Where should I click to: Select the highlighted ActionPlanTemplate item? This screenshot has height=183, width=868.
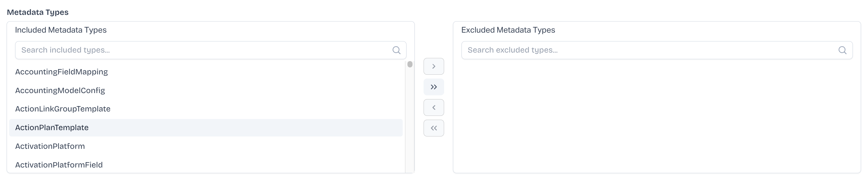click(x=52, y=128)
